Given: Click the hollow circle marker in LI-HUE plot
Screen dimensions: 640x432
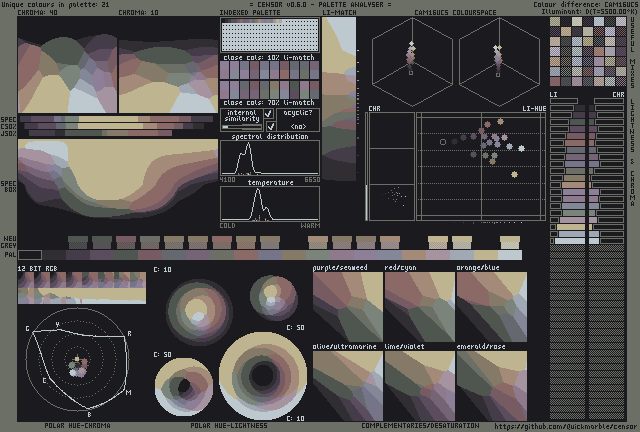Looking at the screenshot, I should (443, 142).
